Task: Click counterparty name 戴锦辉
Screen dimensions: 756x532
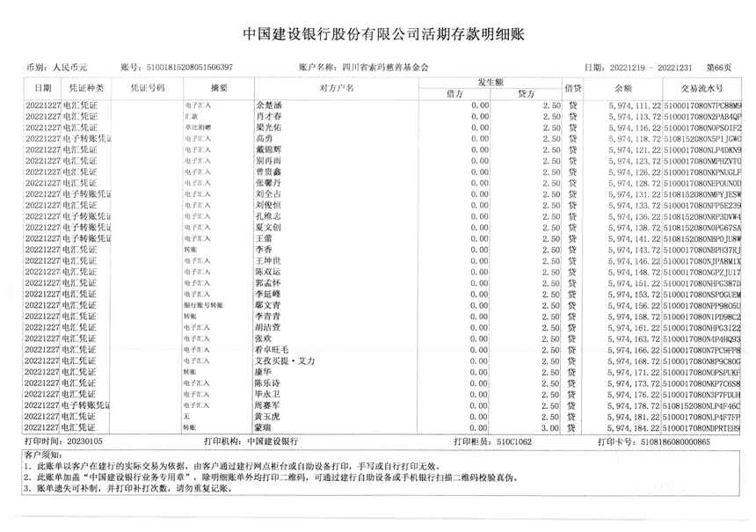Action: pos(268,149)
